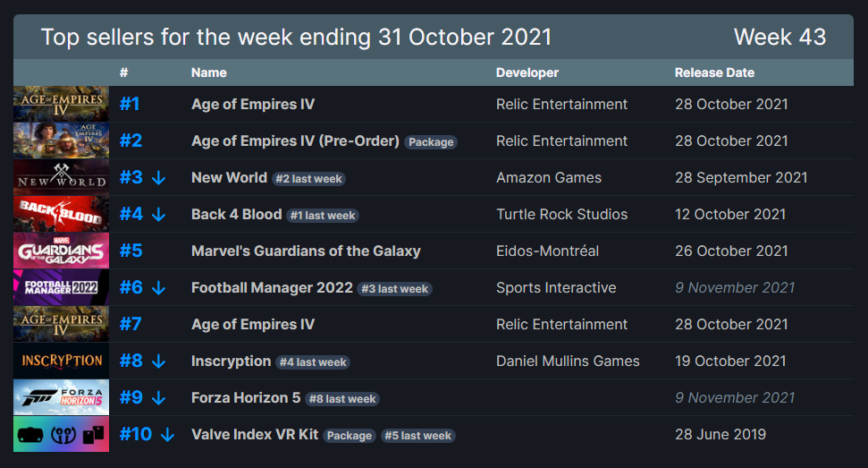
Task: Open the Football Manager 2022 title link
Action: [272, 288]
